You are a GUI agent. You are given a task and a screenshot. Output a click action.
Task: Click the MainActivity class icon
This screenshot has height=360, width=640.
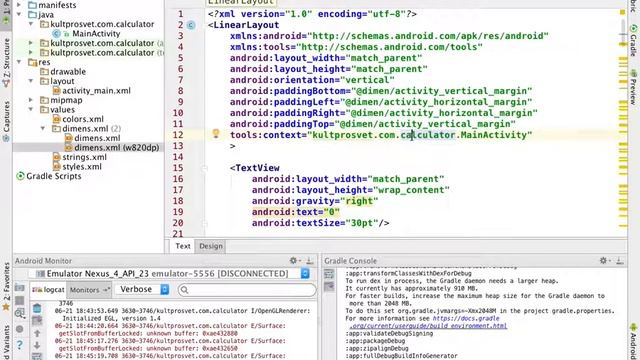coord(56,33)
